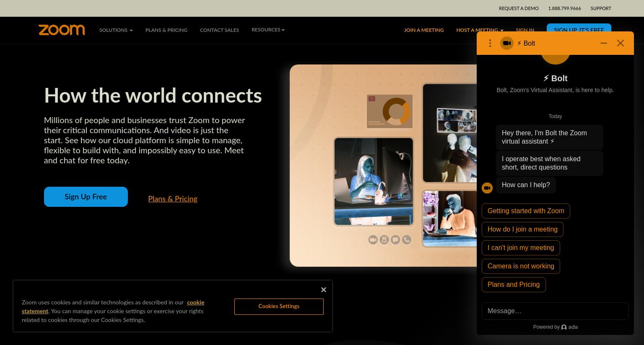Click the Powered by ada text
The width and height of the screenshot is (644, 345).
555,327
